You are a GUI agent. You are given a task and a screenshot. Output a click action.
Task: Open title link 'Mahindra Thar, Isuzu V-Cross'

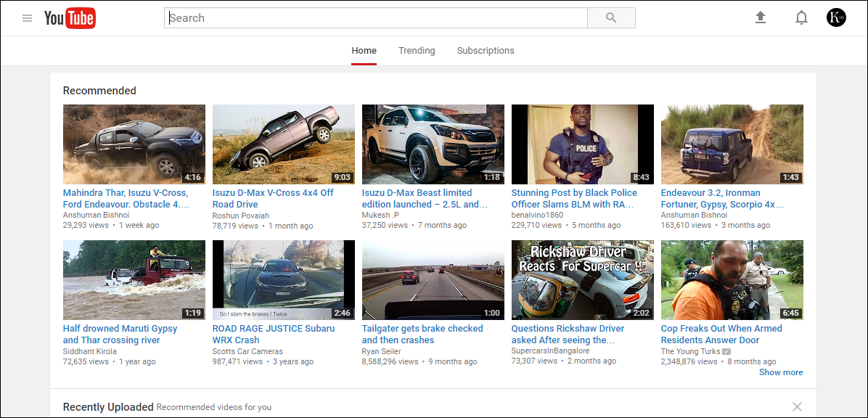tap(126, 199)
